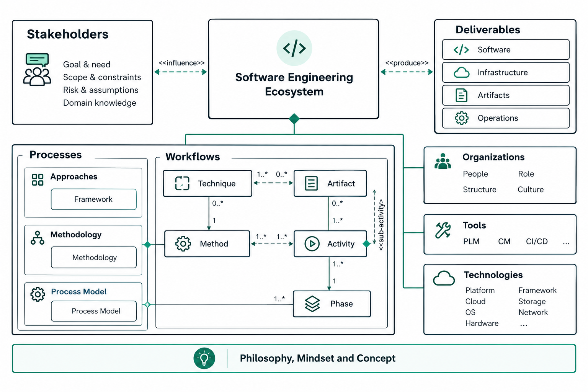Click "Risk & assumptions" line

[x=101, y=90]
